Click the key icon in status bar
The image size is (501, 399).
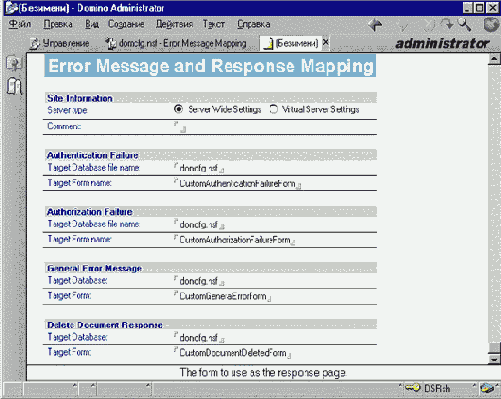click(x=413, y=388)
